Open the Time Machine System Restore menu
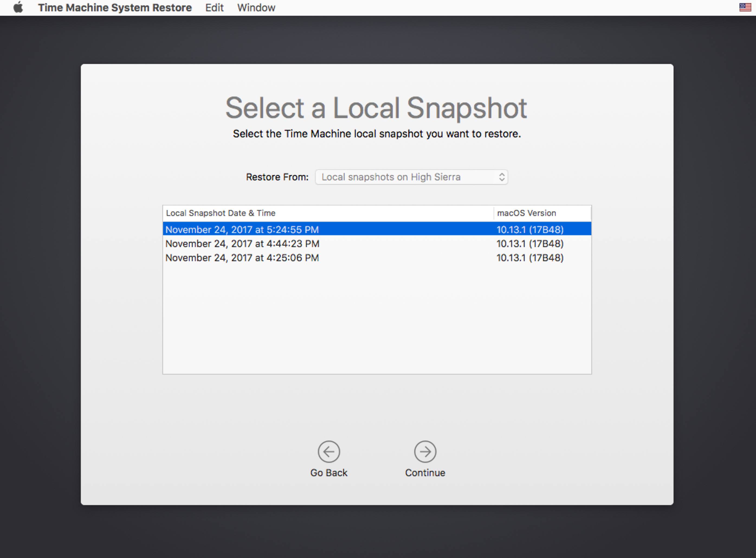Image resolution: width=756 pixels, height=558 pixels. pos(115,7)
